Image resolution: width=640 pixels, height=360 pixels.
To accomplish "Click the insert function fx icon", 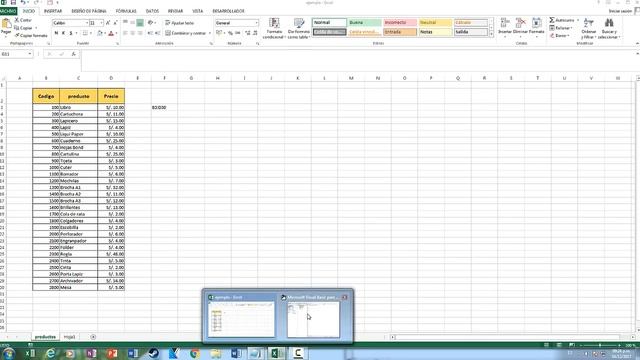I will (x=73, y=54).
